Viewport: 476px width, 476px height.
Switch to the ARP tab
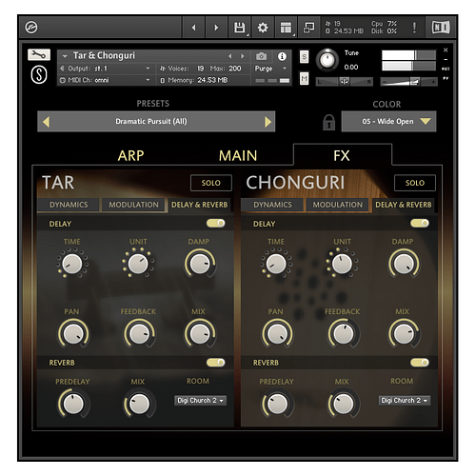point(130,156)
